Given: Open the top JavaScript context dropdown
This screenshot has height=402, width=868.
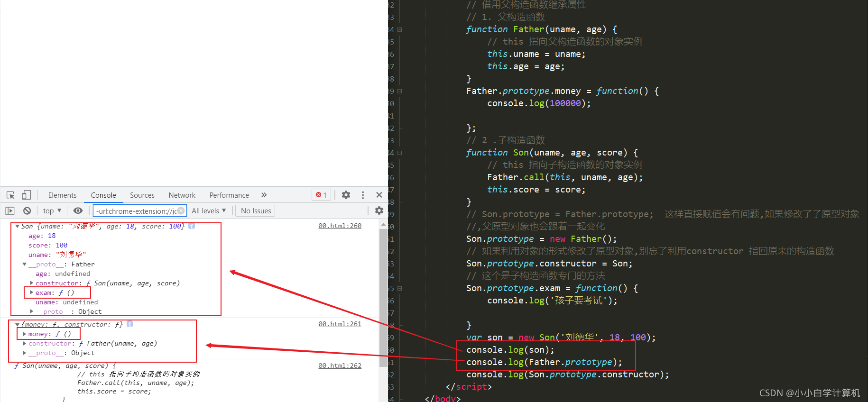Looking at the screenshot, I should coord(52,211).
